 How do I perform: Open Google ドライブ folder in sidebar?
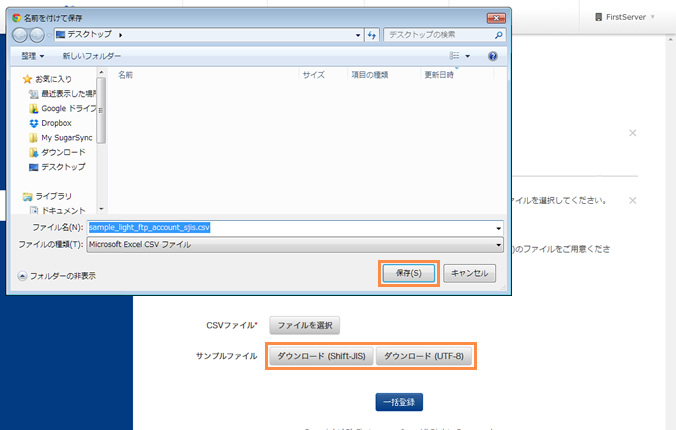click(x=62, y=108)
